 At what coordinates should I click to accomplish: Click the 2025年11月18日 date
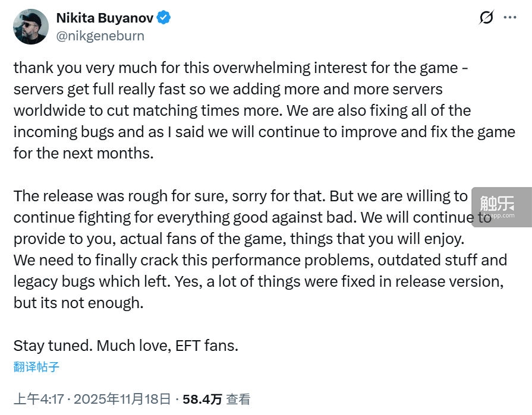(x=121, y=399)
